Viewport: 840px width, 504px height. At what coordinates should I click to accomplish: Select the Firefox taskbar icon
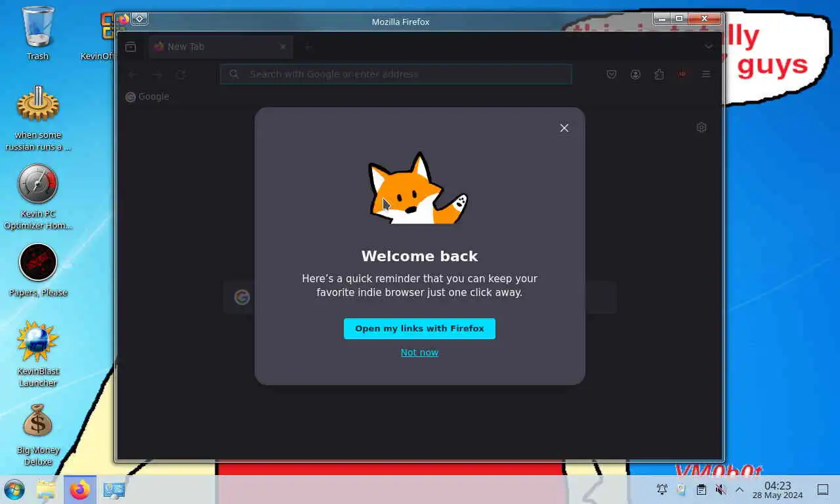(80, 490)
